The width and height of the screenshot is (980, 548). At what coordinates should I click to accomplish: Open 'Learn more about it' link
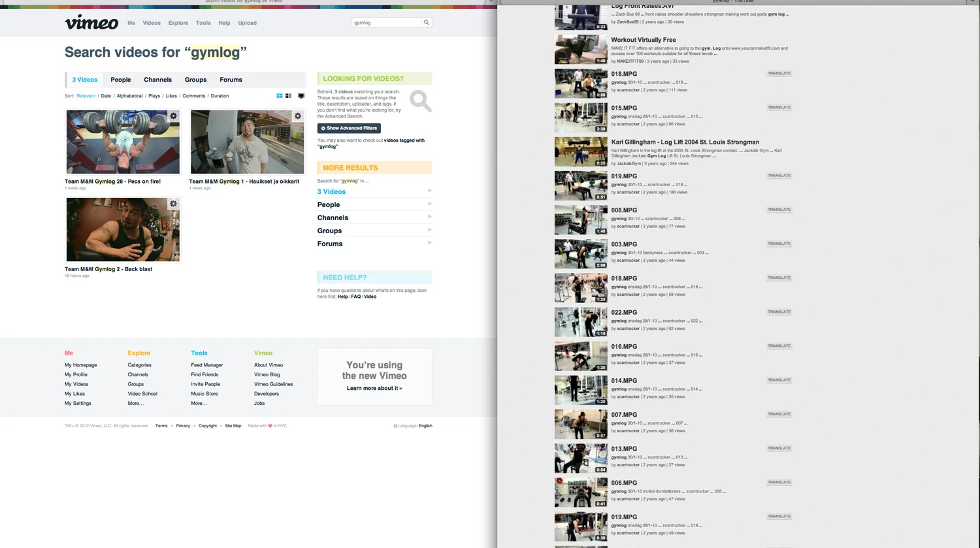(374, 388)
